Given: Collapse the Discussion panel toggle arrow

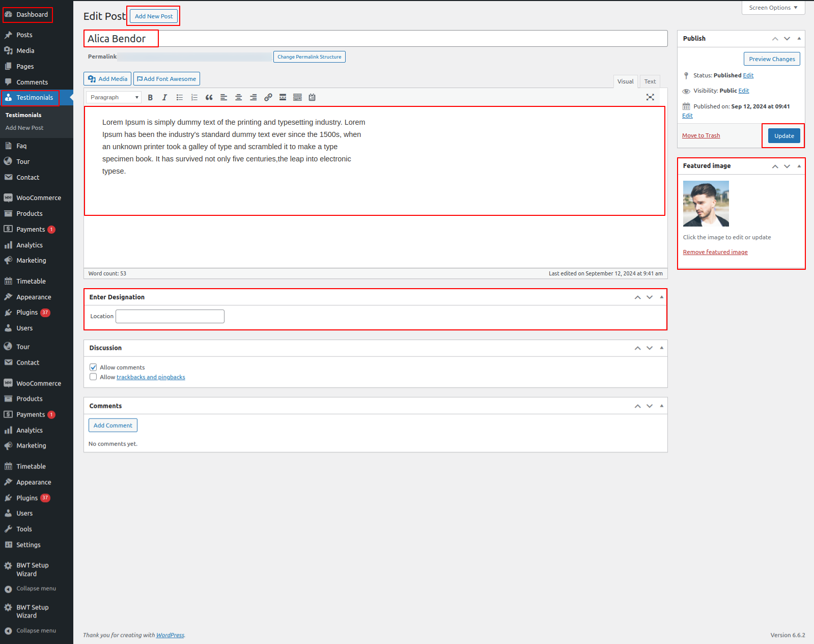Looking at the screenshot, I should tap(661, 348).
